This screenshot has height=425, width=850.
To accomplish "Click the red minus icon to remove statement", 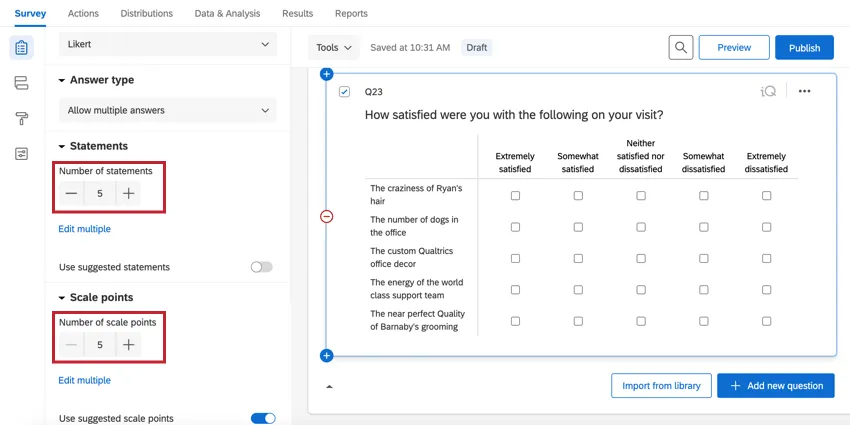I will tap(326, 217).
